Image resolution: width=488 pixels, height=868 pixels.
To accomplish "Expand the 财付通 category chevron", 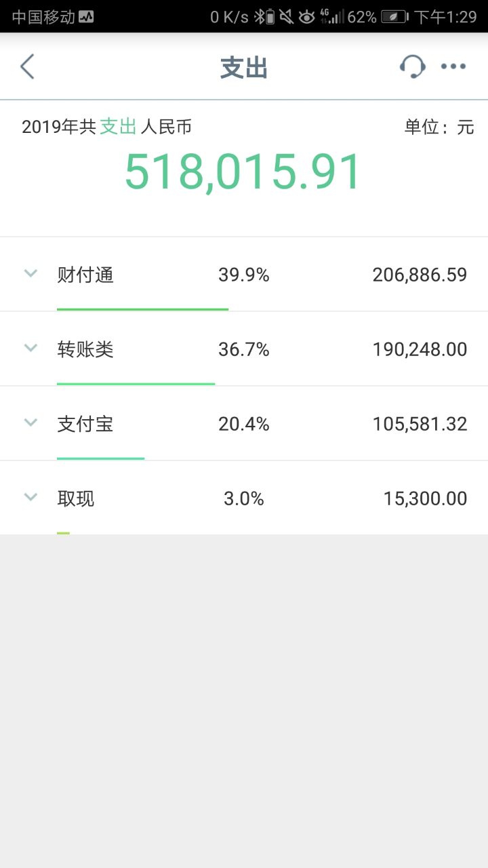I will 30,273.
